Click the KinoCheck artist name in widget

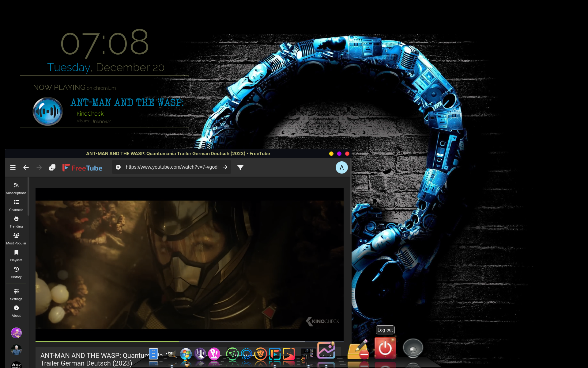click(x=90, y=114)
